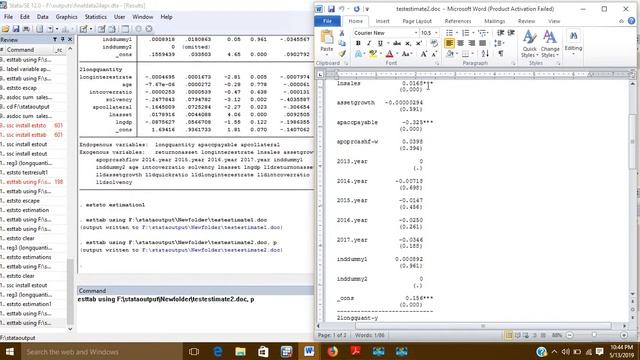Open the Insert tab in Word
This screenshot has height=360, width=640.
point(382,21)
